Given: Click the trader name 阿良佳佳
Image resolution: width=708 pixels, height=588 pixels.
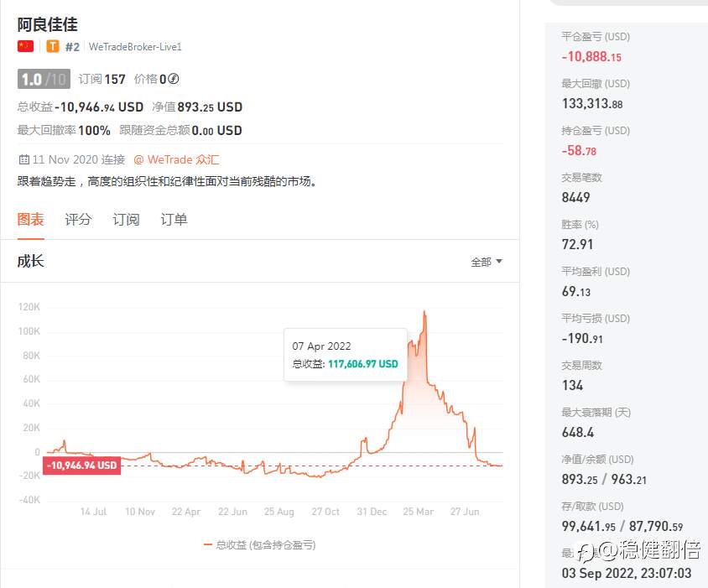Looking at the screenshot, I should (x=48, y=24).
